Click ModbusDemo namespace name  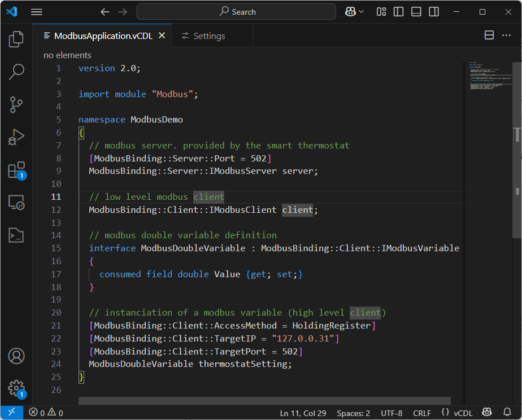pos(156,120)
